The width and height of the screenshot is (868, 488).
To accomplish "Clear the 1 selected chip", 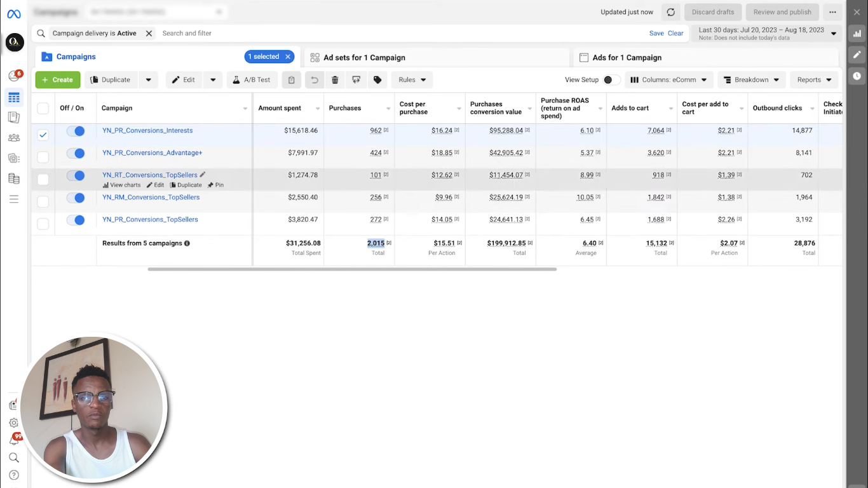I will pos(288,57).
